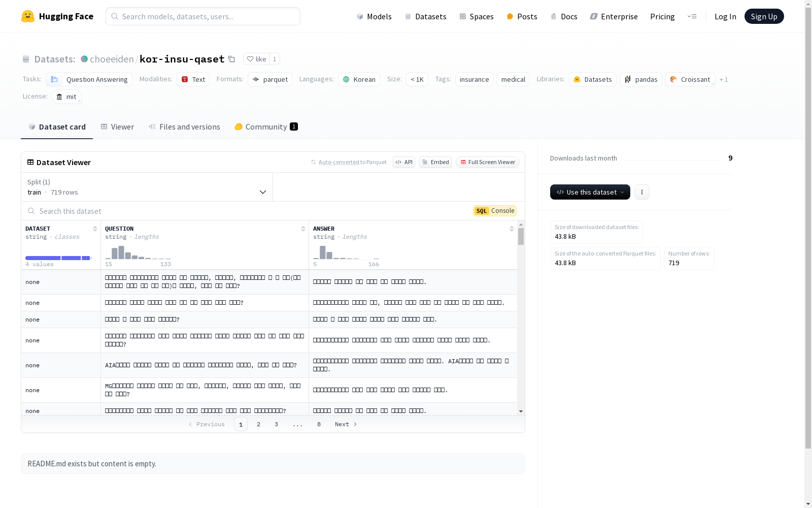Click the page scrollbar down arrow
Screen dimensions: 812x508
tap(808, 504)
